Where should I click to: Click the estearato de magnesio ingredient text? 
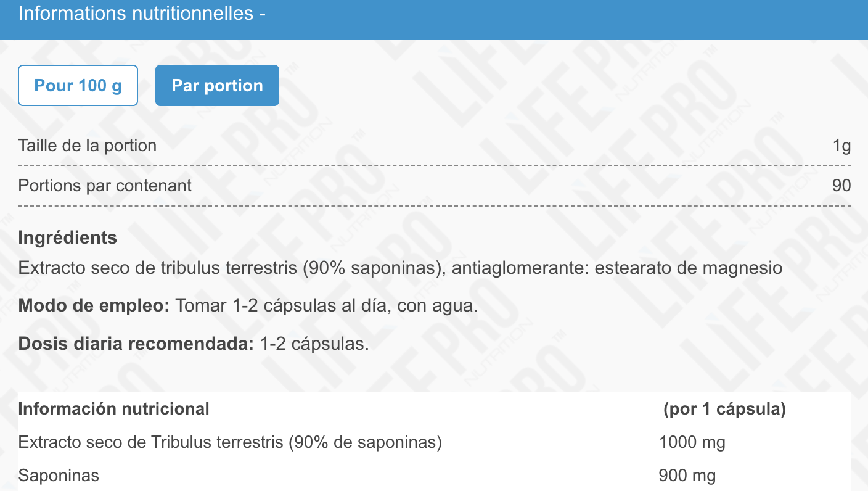coord(689,268)
